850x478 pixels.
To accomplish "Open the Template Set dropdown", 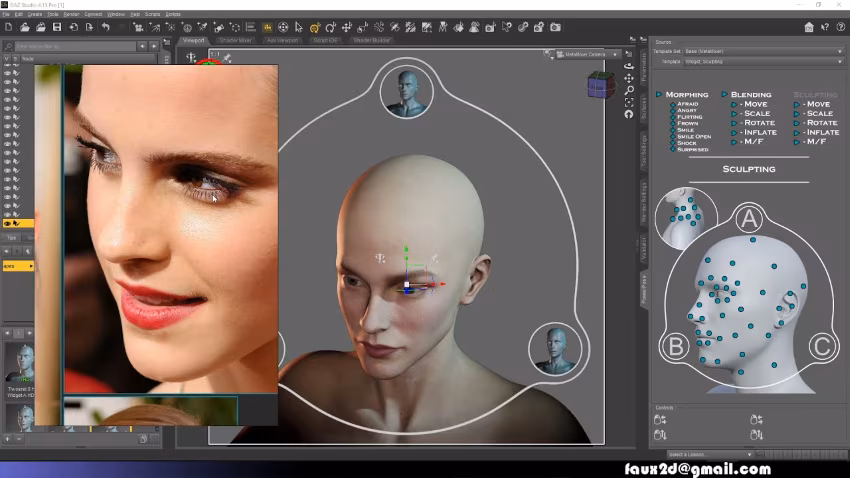I will [763, 51].
